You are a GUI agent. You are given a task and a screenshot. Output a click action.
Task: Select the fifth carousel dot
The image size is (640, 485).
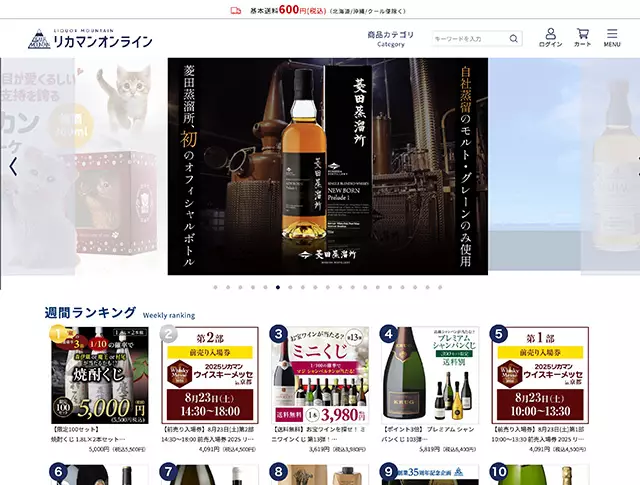[265, 287]
